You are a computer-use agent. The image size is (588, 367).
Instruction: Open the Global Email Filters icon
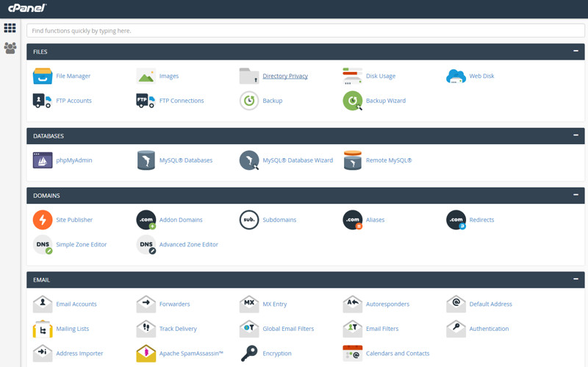249,329
